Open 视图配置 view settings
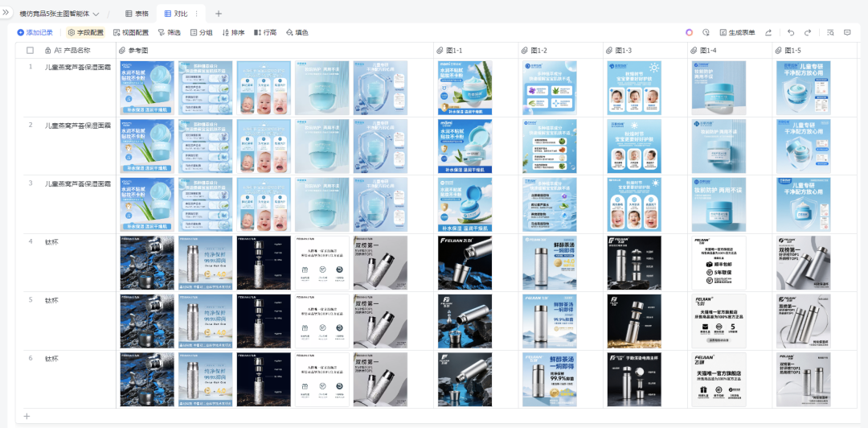 tap(131, 33)
